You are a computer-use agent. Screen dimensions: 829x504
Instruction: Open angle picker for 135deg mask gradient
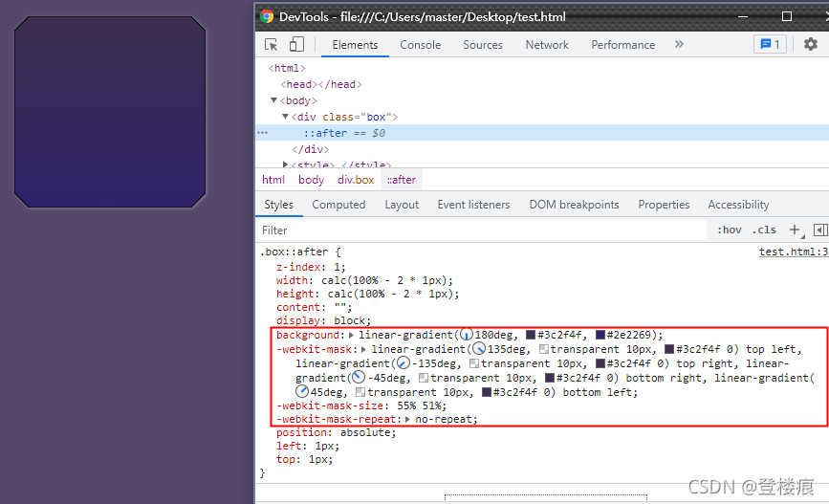pos(479,349)
